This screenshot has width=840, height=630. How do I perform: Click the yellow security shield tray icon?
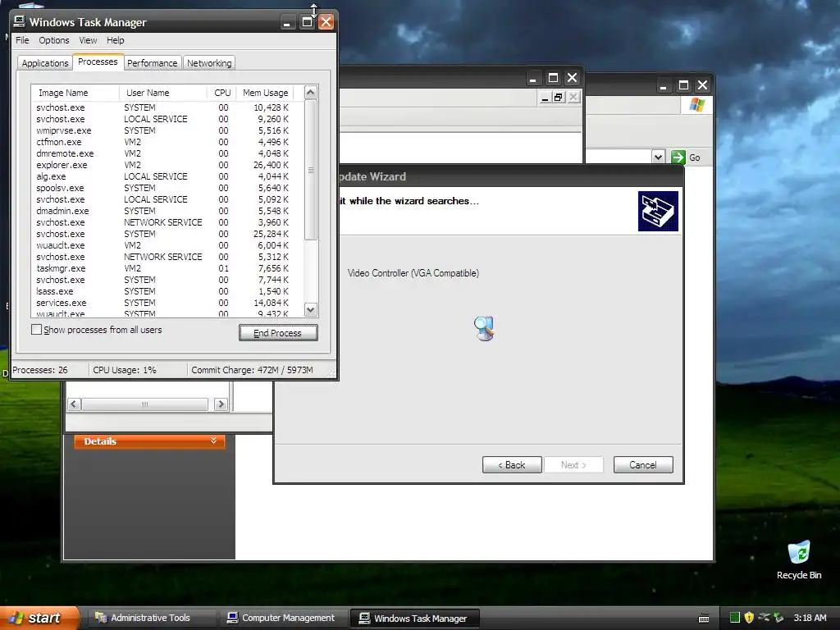tap(749, 618)
